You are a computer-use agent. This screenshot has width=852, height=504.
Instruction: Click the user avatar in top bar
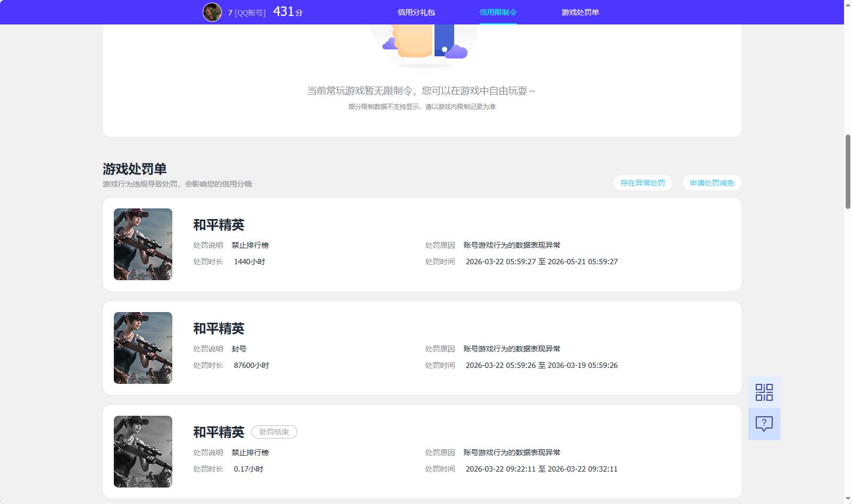pos(212,12)
